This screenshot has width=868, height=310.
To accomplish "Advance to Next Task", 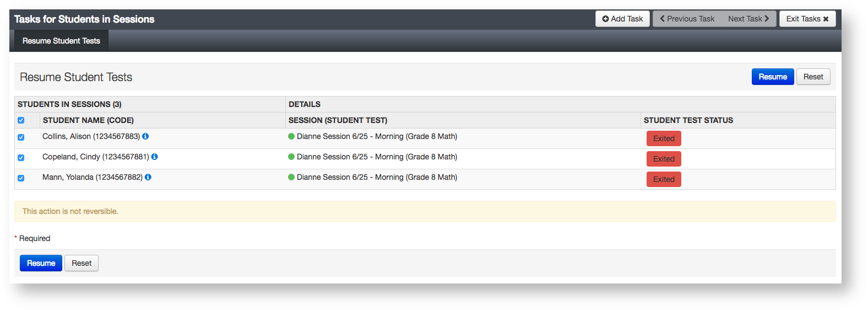I will click(748, 19).
